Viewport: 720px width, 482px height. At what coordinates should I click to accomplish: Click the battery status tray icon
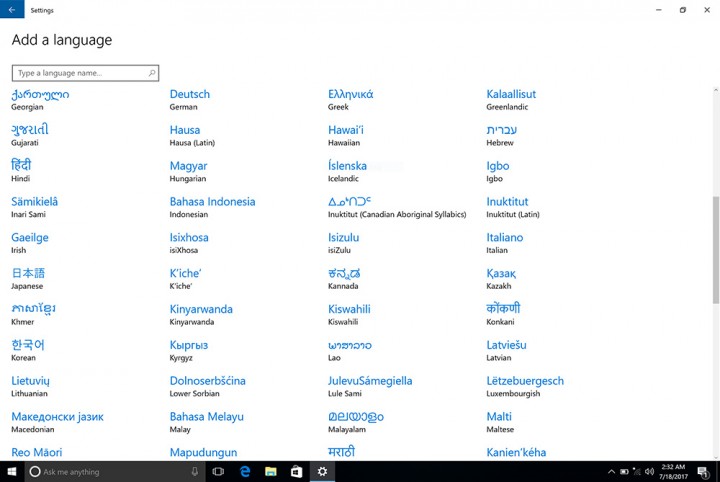point(624,471)
